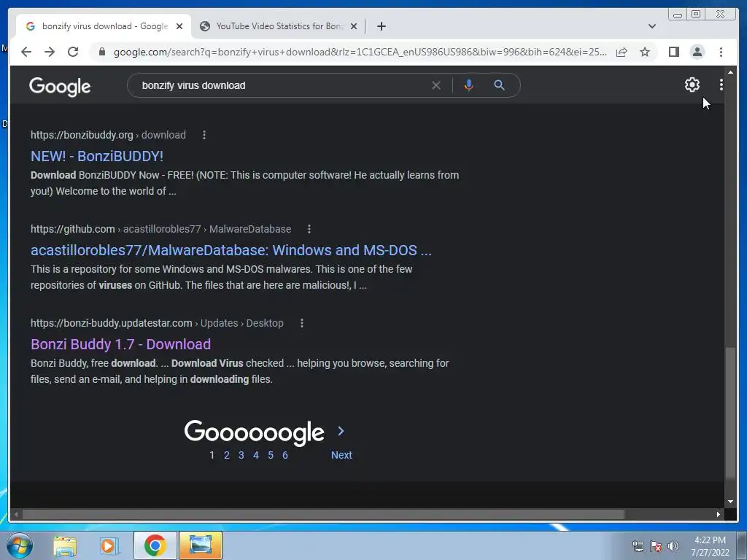747x560 pixels.
Task: Minimize the Chrome window
Action: (x=677, y=15)
